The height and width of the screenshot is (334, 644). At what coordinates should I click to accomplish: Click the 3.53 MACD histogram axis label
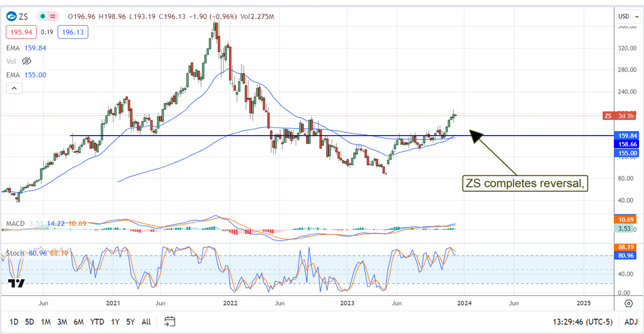(623, 229)
